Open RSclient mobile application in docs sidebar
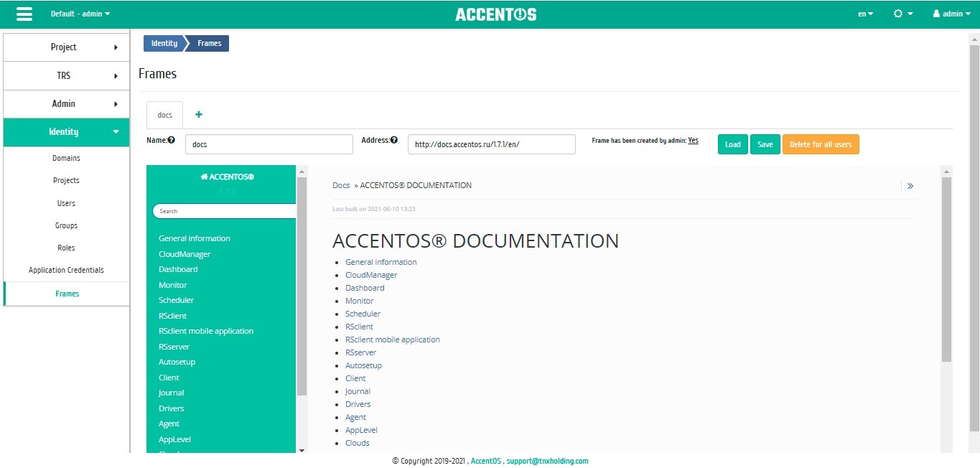The height and width of the screenshot is (468, 980). coord(206,331)
